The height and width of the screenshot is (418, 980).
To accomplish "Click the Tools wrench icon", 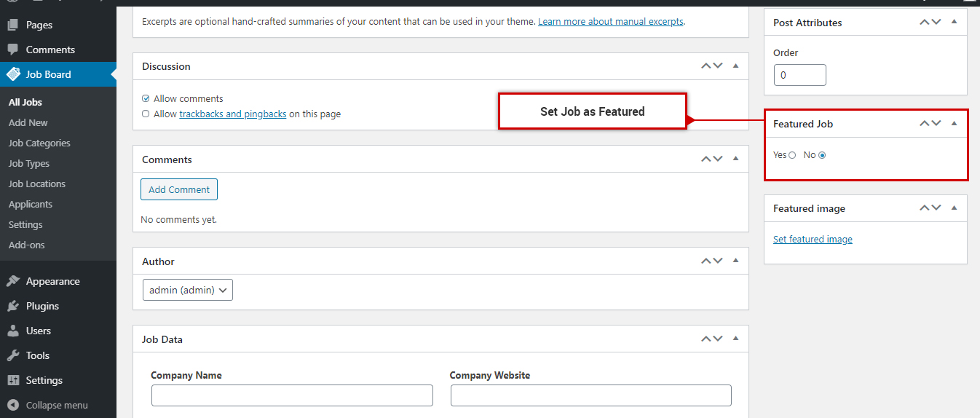I will pos(13,355).
